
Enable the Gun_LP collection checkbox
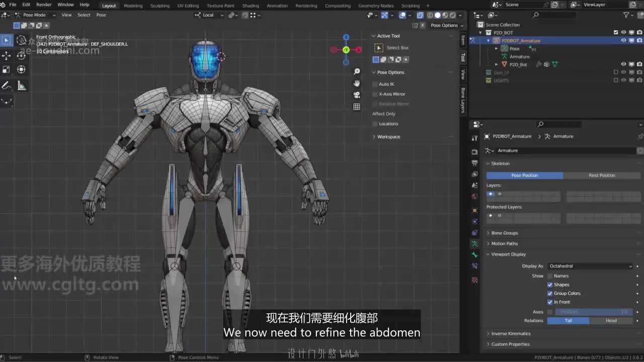point(616,72)
